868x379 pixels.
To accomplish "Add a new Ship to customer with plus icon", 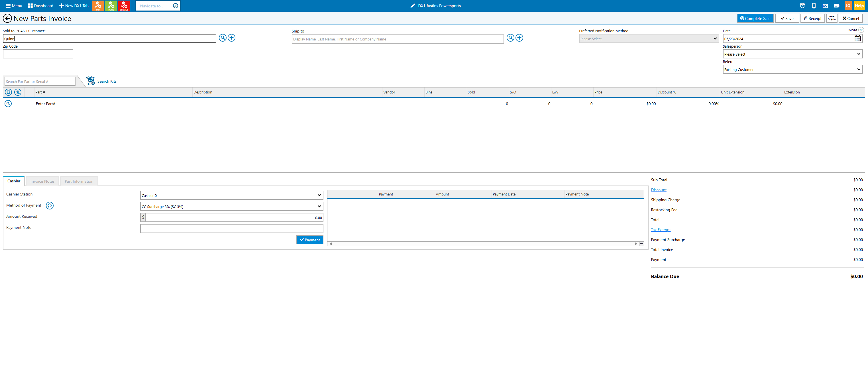I will (x=519, y=38).
